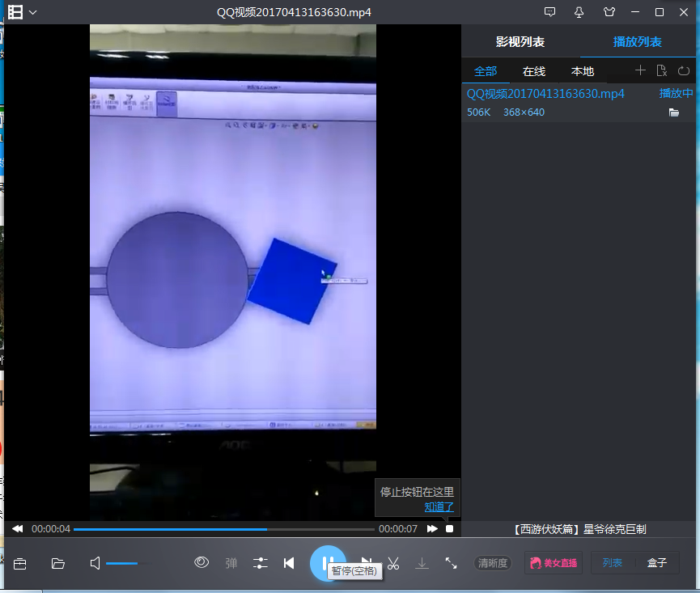The width and height of the screenshot is (700, 593).
Task: Click the skin shirt icon in title bar
Action: pyautogui.click(x=609, y=12)
